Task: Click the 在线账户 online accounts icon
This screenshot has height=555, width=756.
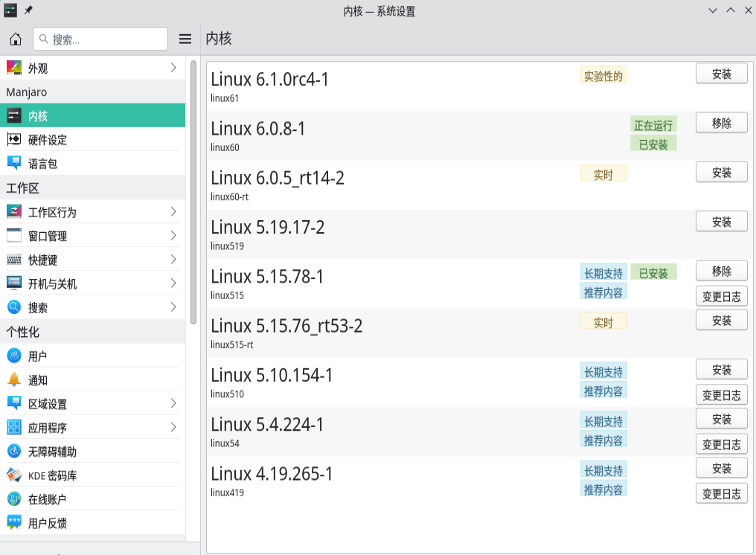Action: tap(14, 499)
